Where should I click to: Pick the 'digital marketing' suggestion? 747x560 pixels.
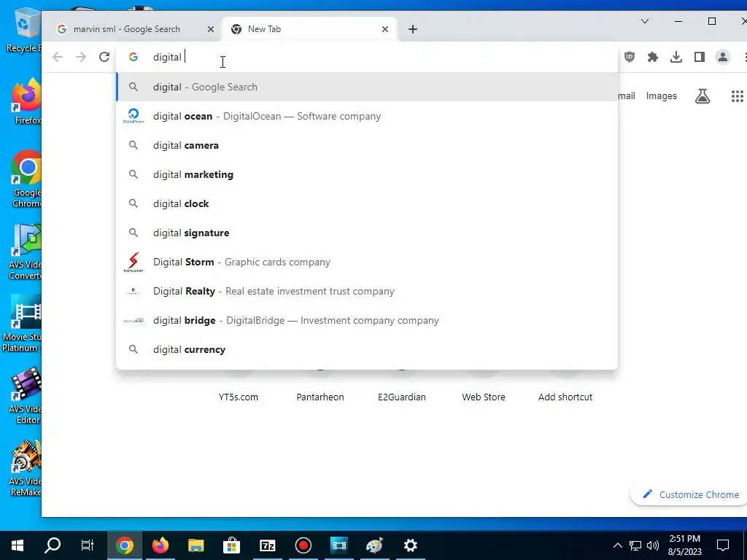click(367, 174)
